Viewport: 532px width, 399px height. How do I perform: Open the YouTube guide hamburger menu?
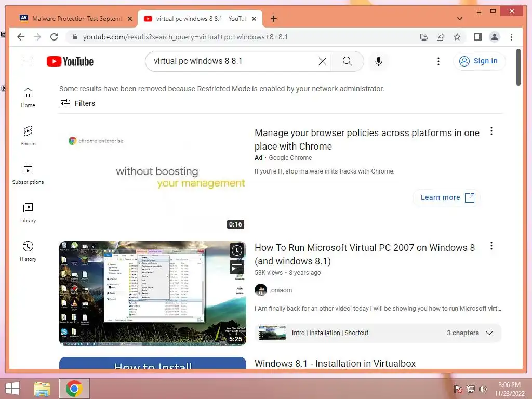(28, 61)
